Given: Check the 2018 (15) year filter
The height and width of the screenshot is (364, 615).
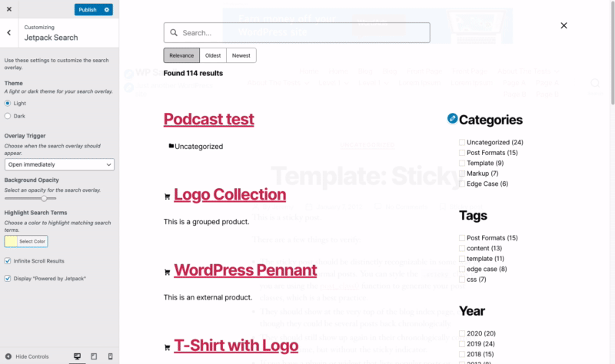Looking at the screenshot, I should 462,354.
